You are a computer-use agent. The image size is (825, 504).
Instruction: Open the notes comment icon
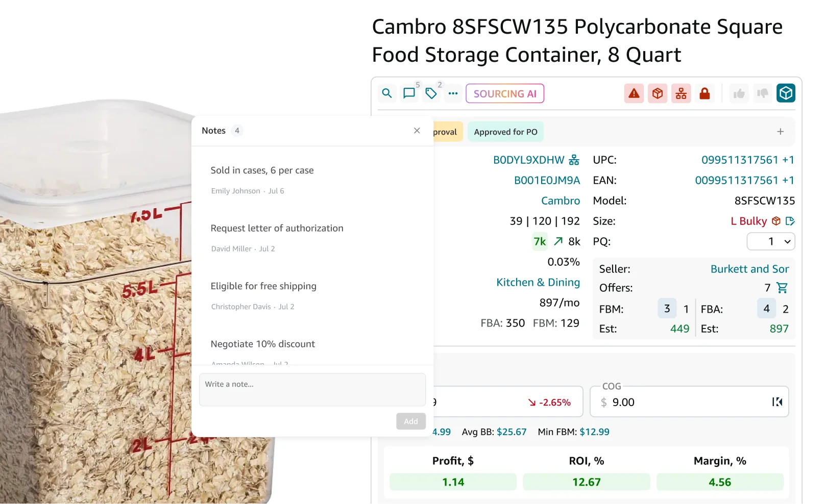click(409, 93)
